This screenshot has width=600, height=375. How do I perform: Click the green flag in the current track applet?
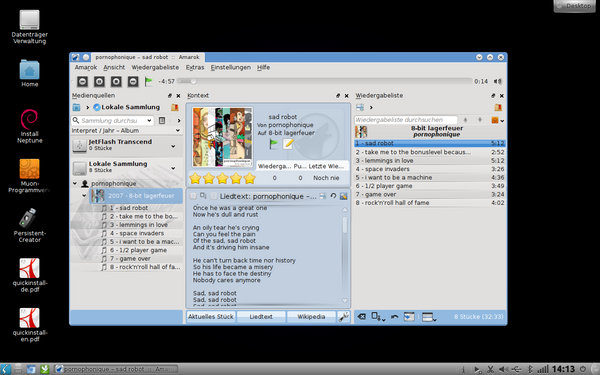(273, 144)
